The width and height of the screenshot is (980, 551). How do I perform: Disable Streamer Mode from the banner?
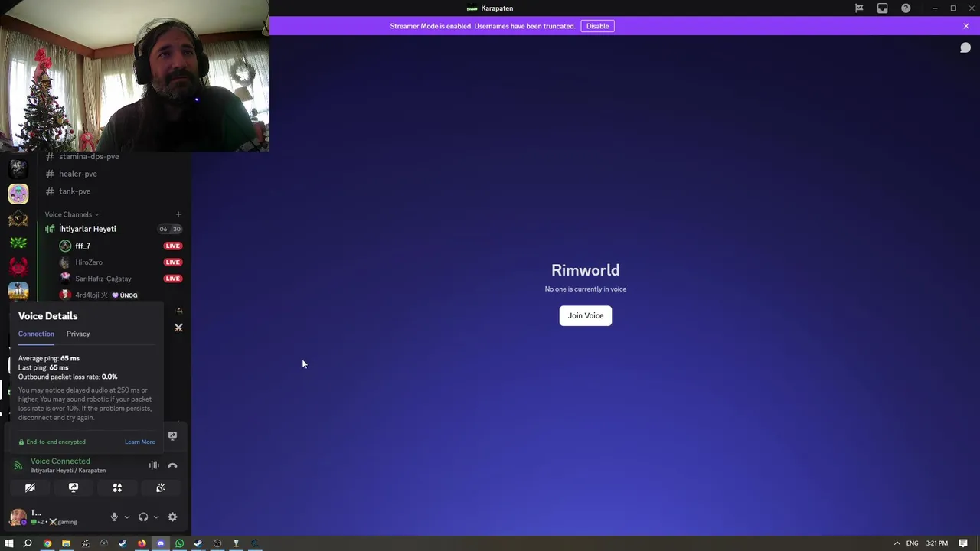point(597,26)
